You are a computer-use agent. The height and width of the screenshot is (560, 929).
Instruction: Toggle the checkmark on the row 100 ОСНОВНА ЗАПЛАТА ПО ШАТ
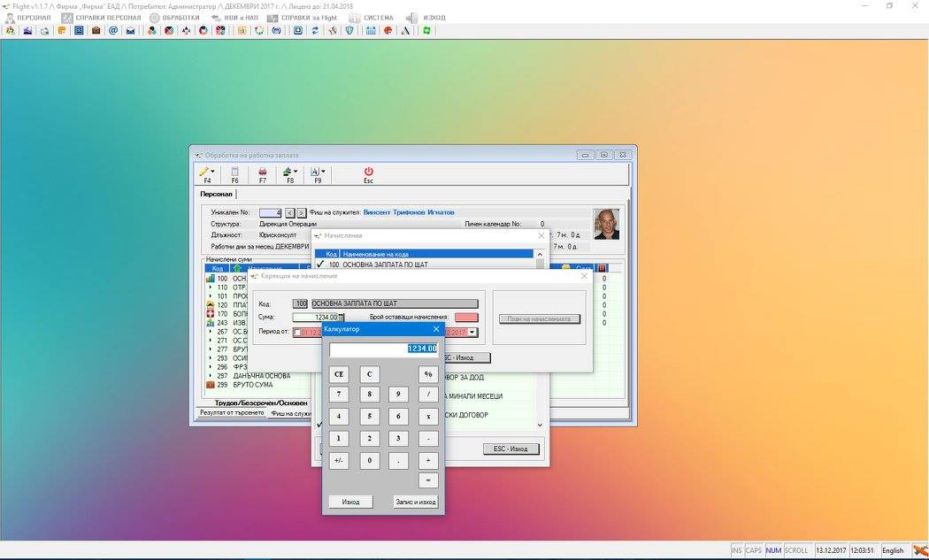[x=320, y=265]
